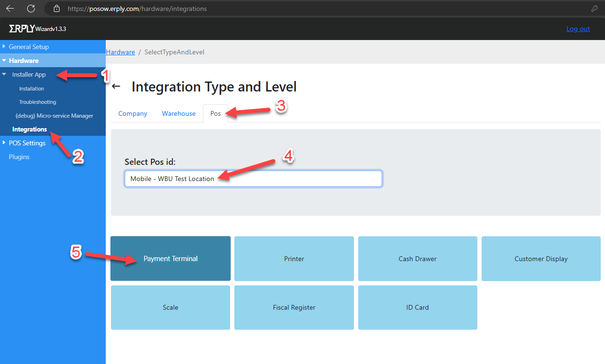Switch to the Company tab

(x=133, y=113)
